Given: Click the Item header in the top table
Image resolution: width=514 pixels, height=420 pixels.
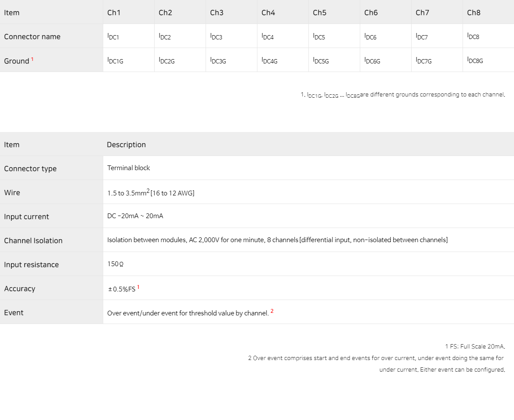Looking at the screenshot, I should click(x=12, y=12).
